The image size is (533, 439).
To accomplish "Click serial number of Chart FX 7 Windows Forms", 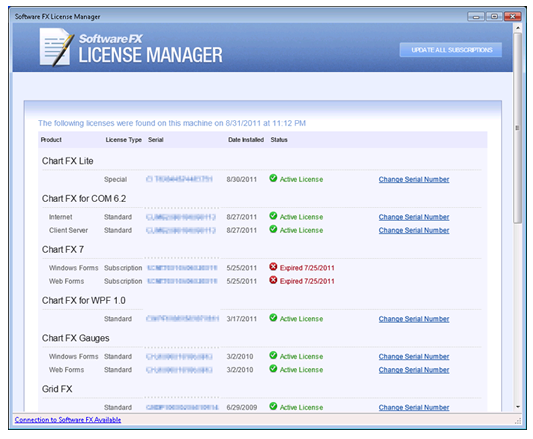I will point(182,268).
